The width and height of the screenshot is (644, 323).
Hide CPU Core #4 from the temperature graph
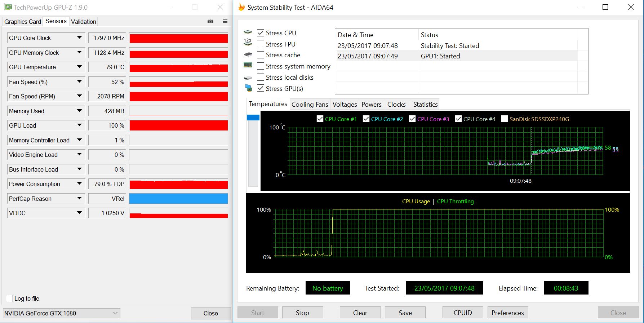coord(458,119)
